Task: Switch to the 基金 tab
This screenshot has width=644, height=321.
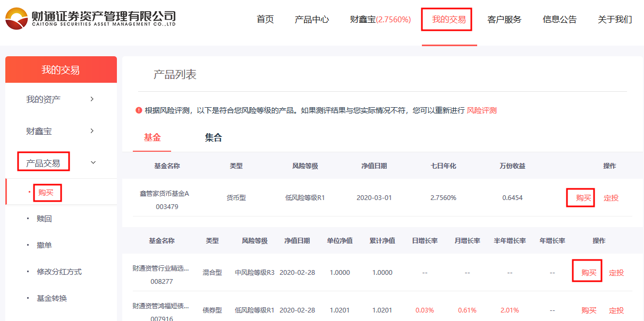Action: 152,137
